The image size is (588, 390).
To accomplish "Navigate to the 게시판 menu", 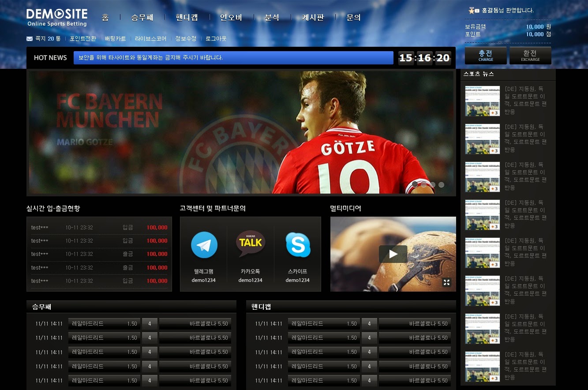I will pyautogui.click(x=313, y=18).
